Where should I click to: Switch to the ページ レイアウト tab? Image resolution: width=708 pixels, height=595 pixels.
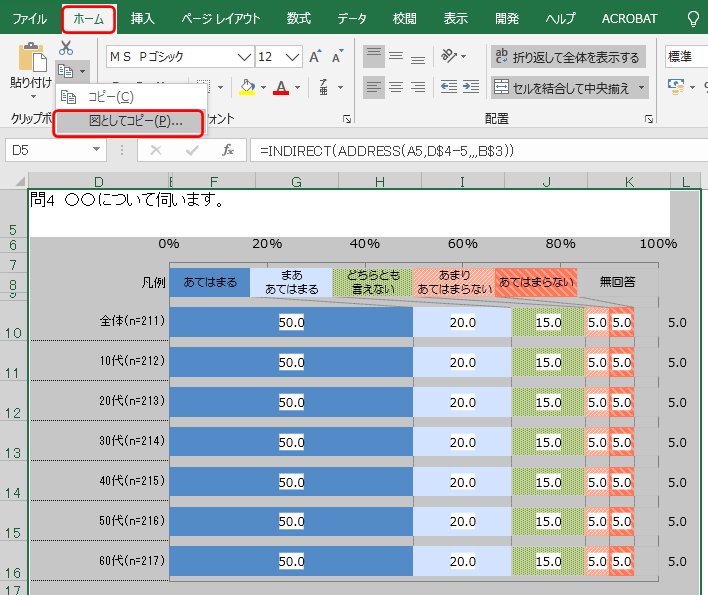coord(221,19)
